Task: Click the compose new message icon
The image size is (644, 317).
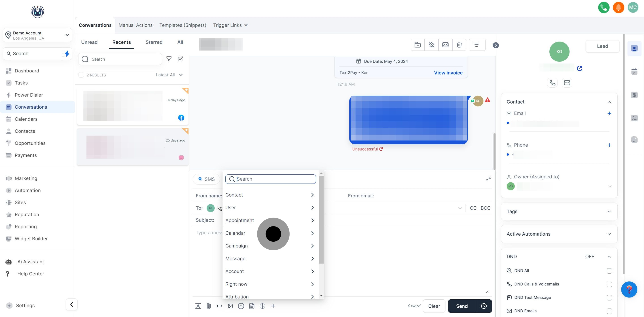Action: (x=180, y=59)
